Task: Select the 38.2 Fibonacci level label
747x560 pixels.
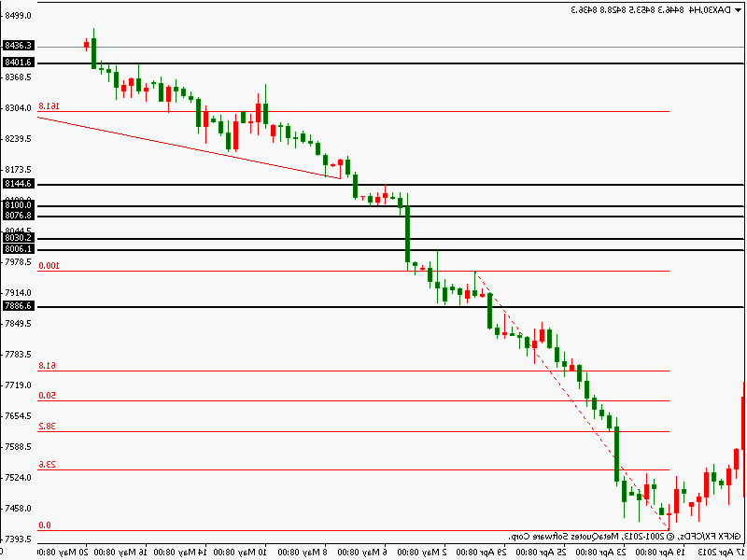Action: 48,427
